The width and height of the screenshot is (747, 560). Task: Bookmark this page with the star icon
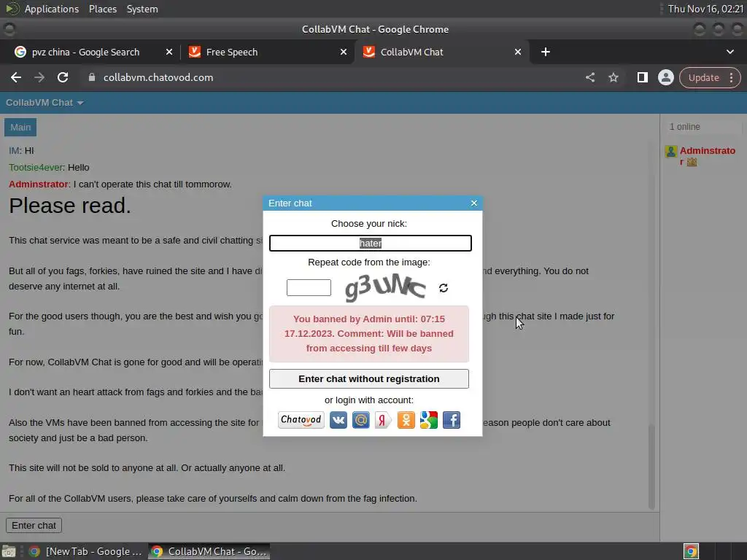pyautogui.click(x=613, y=77)
